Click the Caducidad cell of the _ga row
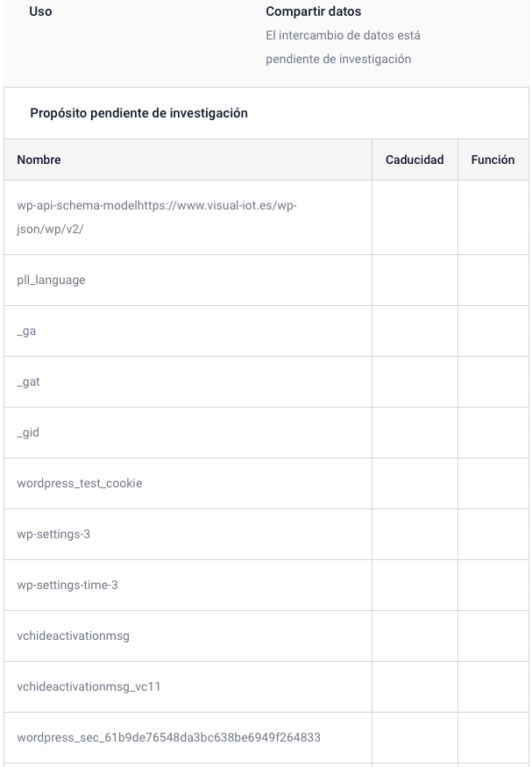Image resolution: width=532 pixels, height=767 pixels. pos(415,331)
